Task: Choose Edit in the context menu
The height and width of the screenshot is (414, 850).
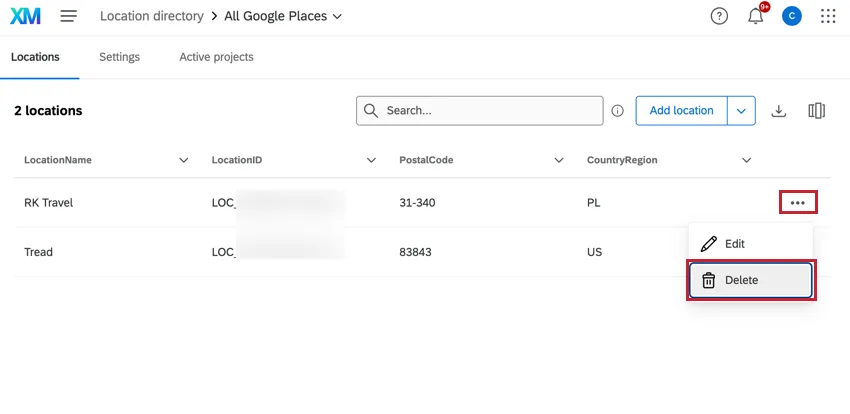Action: (x=735, y=243)
